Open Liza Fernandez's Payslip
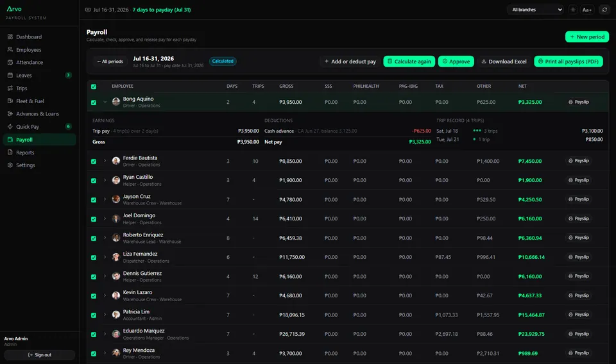The width and height of the screenshot is (616, 364). click(x=579, y=257)
